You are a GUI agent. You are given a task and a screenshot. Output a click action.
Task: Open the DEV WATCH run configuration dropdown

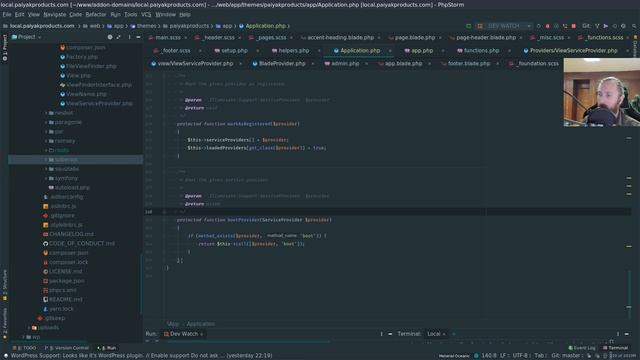504,26
